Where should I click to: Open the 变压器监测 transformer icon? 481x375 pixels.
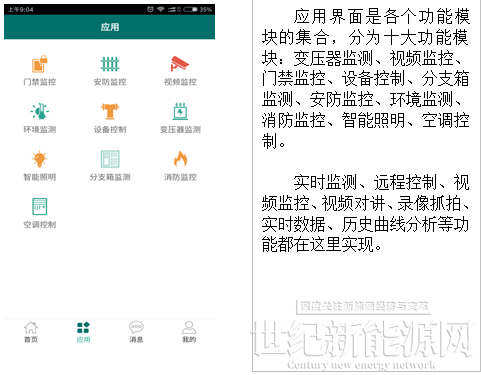tap(180, 111)
